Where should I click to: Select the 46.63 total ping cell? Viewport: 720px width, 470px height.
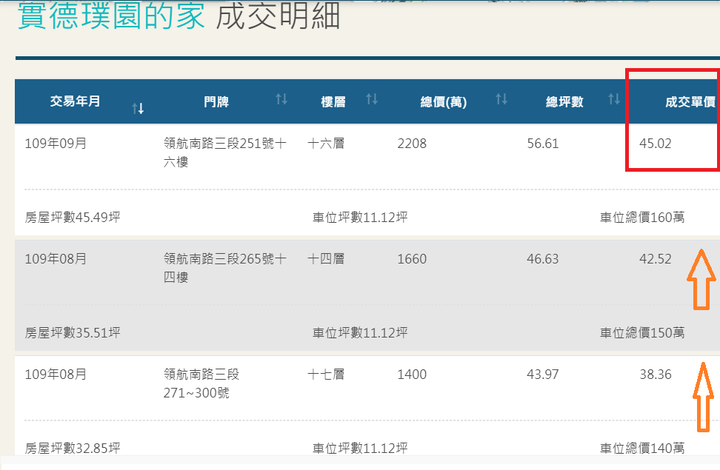(x=543, y=259)
